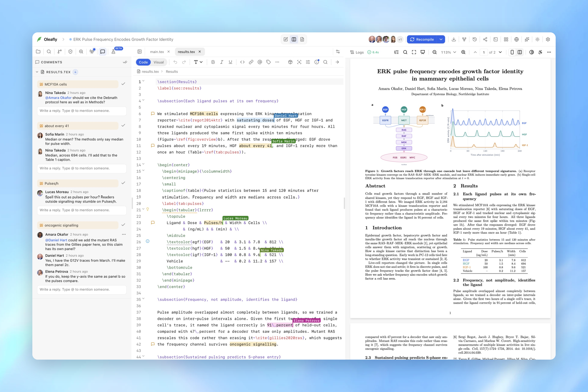Open the broadcast antenna panel icon
588x392 pixels.
click(92, 52)
